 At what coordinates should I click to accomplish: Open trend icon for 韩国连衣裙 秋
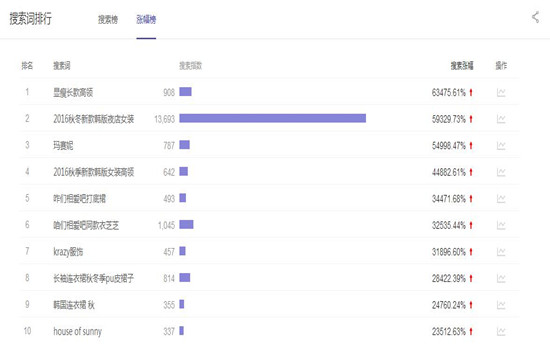501,305
